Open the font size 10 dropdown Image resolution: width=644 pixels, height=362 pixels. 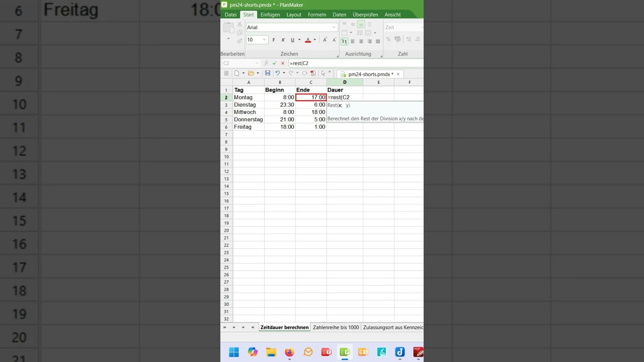[x=264, y=40]
